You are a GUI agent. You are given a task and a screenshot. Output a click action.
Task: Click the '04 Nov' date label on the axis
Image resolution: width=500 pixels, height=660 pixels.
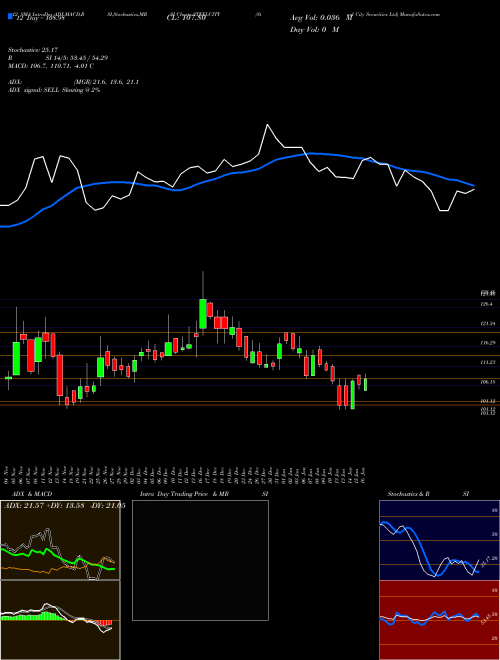tap(7, 474)
